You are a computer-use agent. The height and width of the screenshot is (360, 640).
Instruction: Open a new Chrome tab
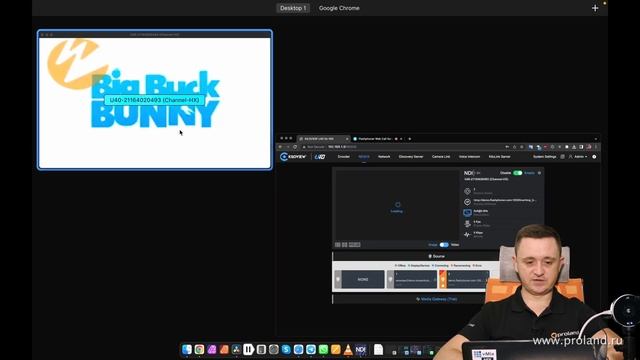[x=409, y=139]
